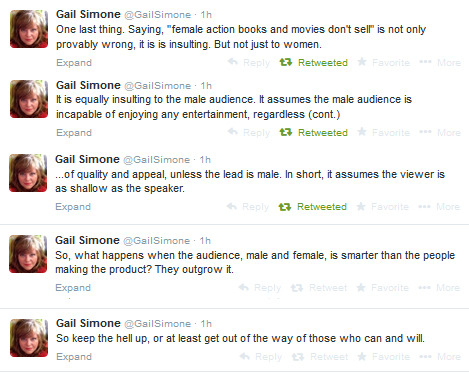This screenshot has width=469, height=379.
Task: Toggle Retweeted on the 'quality and appeal' tweet
Action: click(x=312, y=207)
